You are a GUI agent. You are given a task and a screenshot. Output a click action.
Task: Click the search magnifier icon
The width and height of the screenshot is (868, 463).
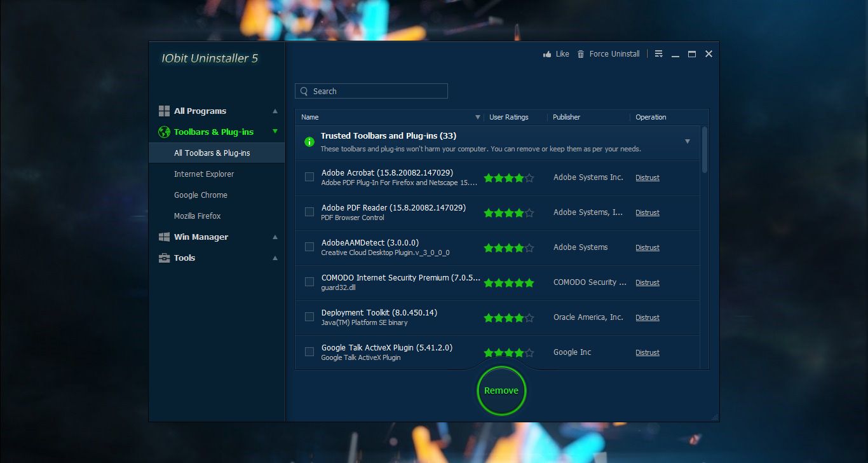point(304,91)
